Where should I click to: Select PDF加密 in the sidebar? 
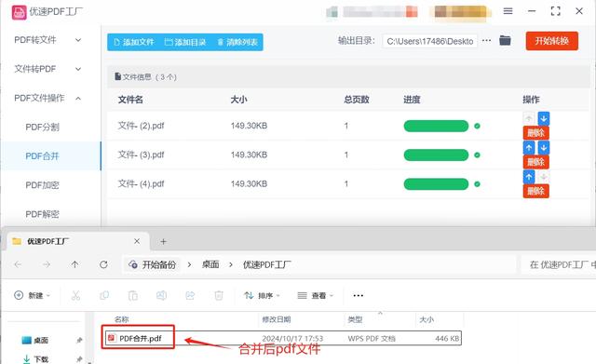[42, 185]
